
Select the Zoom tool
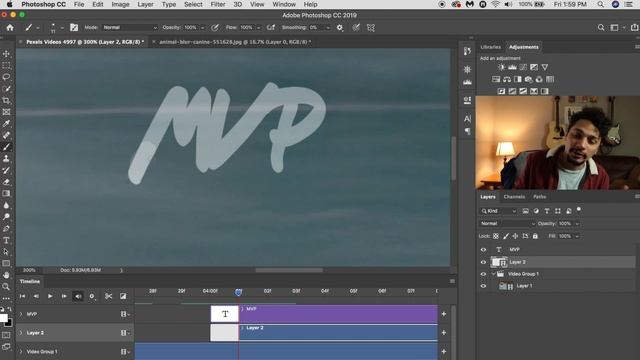6,287
